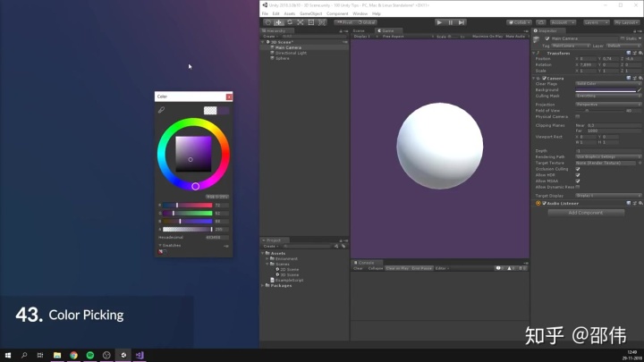
Task: Enable Allow Dynamic Resolution checkbox
Action: (x=578, y=187)
